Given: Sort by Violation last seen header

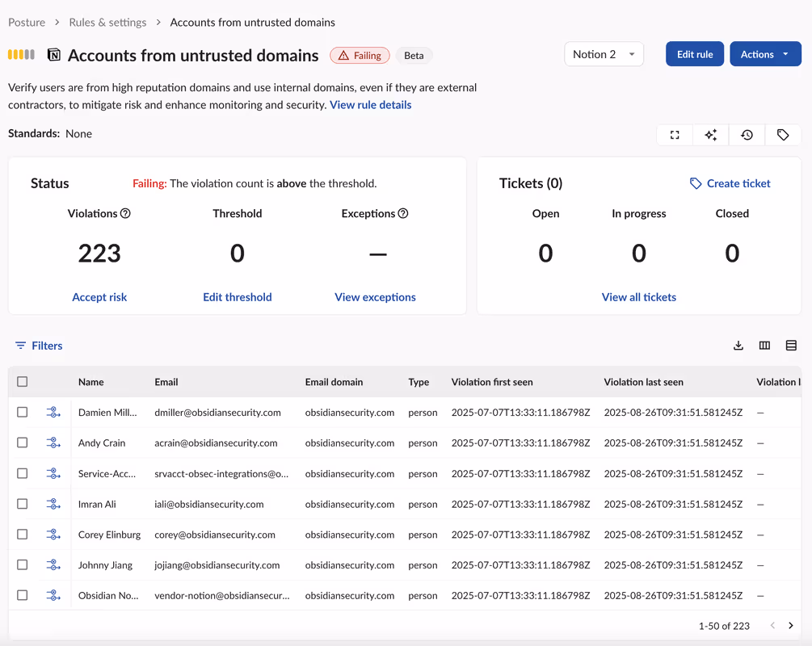Looking at the screenshot, I should (644, 382).
